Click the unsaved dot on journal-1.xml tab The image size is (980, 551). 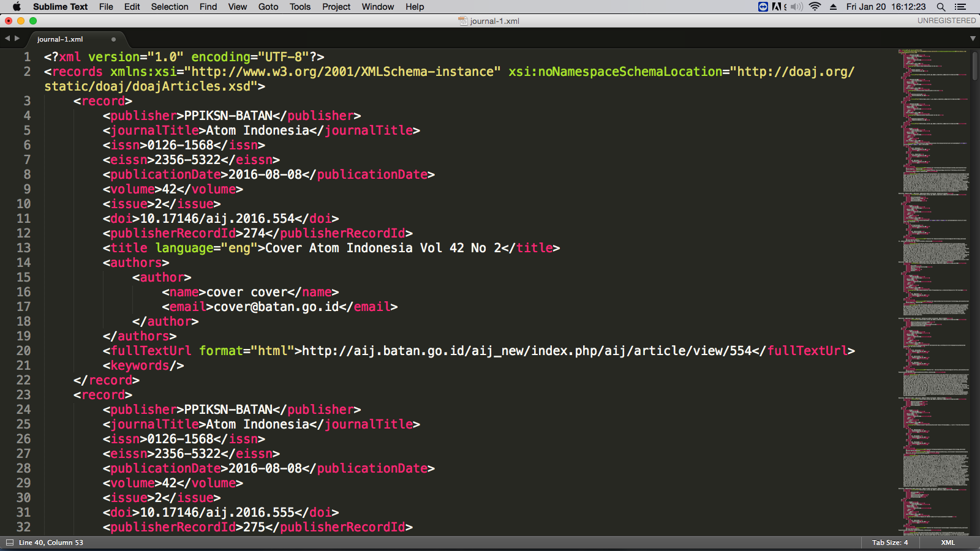click(113, 39)
